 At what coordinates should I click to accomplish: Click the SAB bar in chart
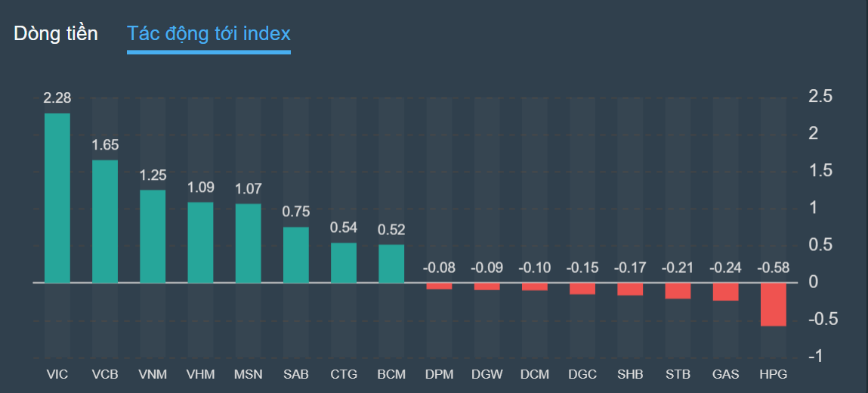(296, 255)
